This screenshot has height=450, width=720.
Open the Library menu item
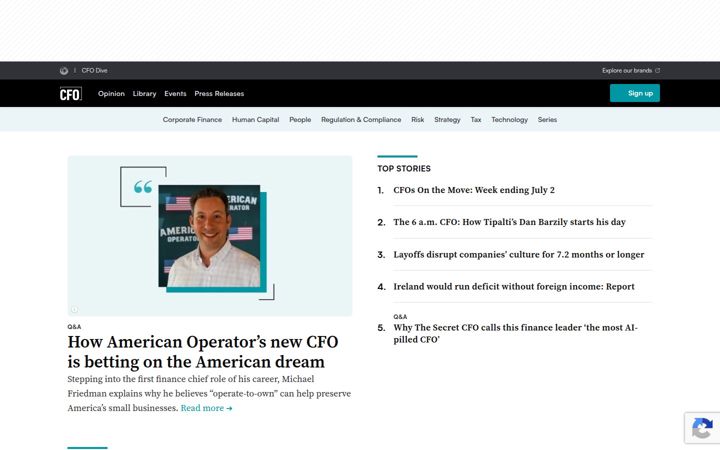[x=145, y=94]
